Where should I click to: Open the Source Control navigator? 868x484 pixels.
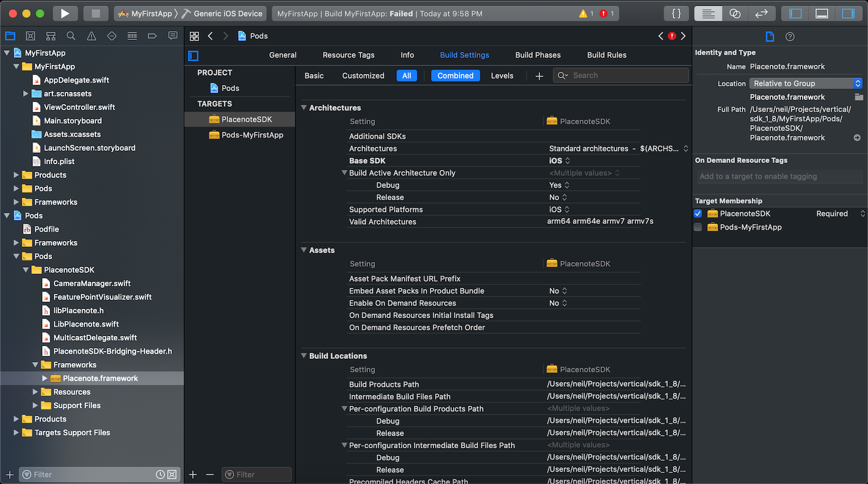[x=31, y=36]
